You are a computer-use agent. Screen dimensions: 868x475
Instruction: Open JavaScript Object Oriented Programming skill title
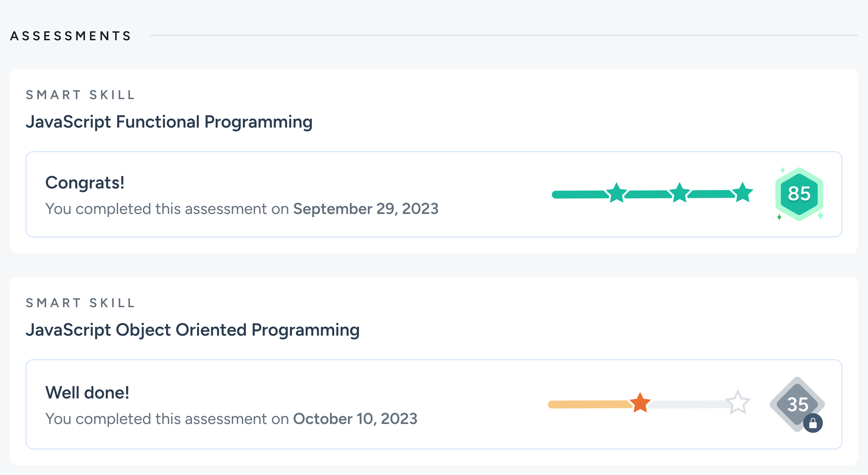(x=193, y=329)
